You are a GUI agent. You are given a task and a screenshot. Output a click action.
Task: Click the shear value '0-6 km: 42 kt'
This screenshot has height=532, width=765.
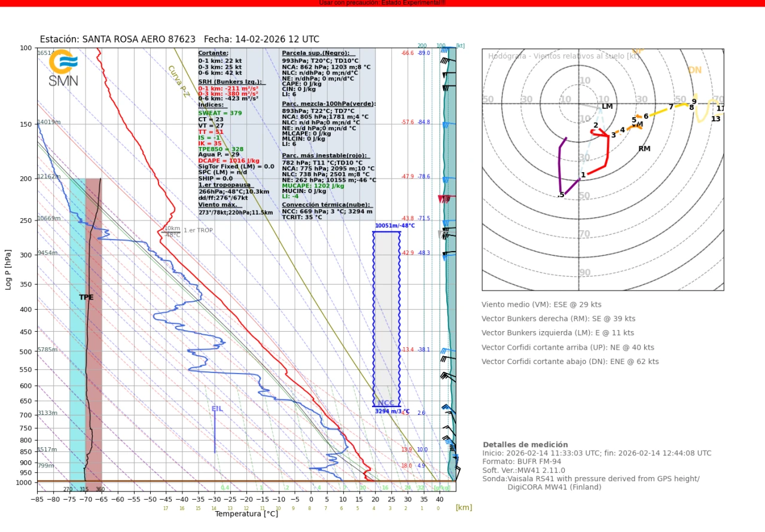[x=220, y=72]
